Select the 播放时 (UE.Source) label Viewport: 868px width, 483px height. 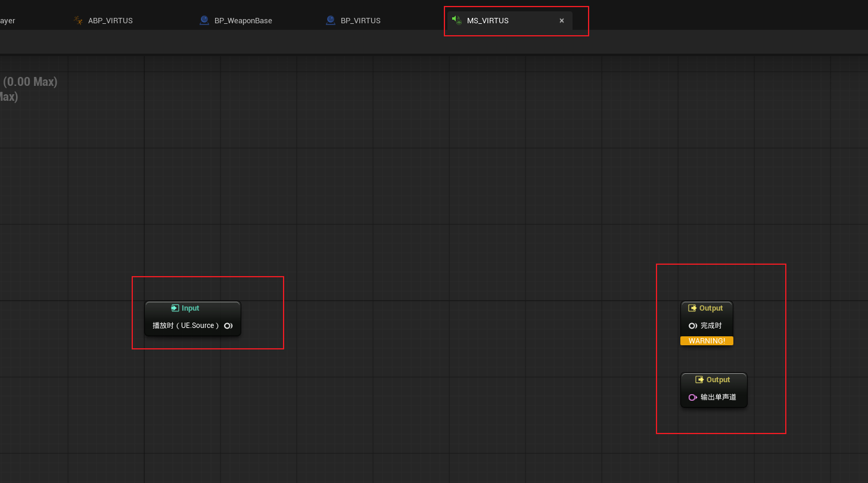click(x=186, y=326)
